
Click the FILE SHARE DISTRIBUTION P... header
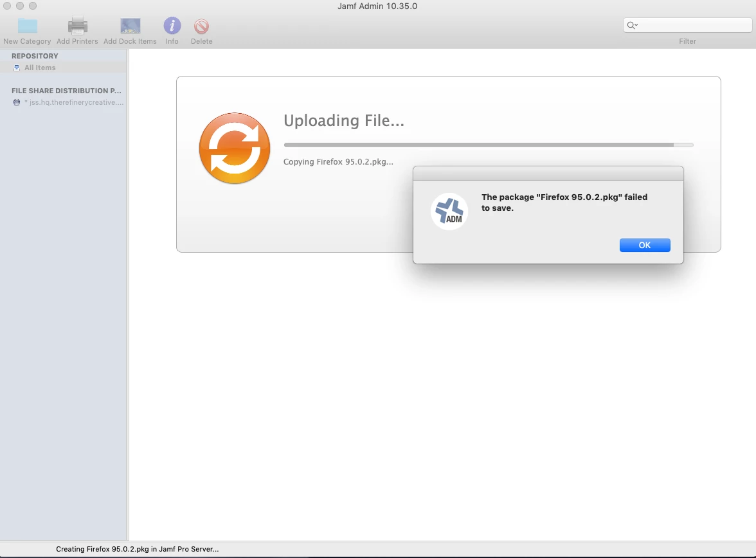[67, 91]
